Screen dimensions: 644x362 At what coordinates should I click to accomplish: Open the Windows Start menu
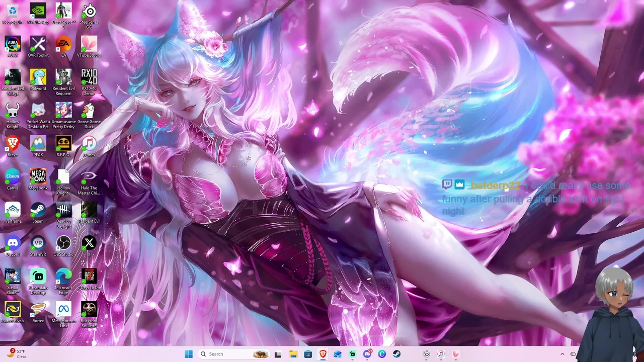click(189, 354)
